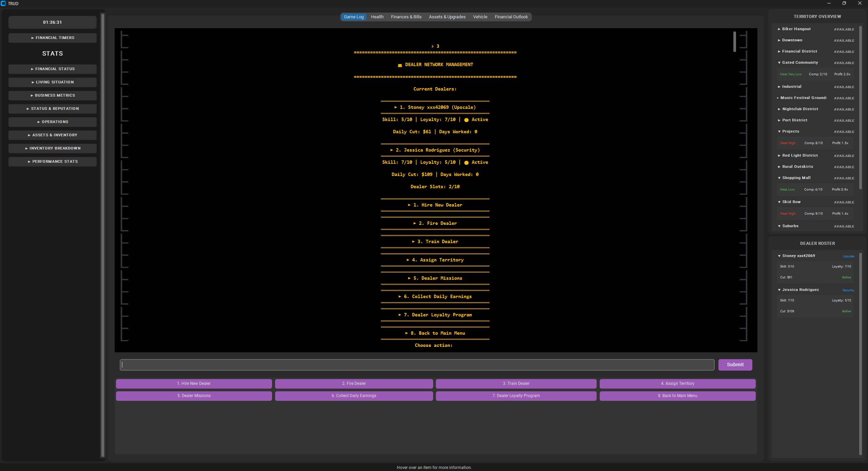Click the 8. Back to Main Menu button
Screen dimensions: 868x471
677,396
